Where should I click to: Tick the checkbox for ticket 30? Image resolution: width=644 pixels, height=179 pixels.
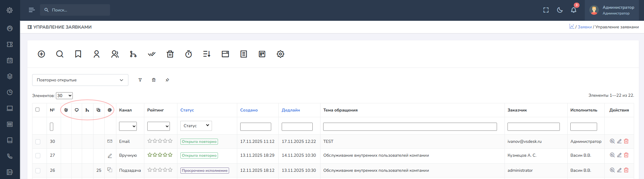pos(38,142)
